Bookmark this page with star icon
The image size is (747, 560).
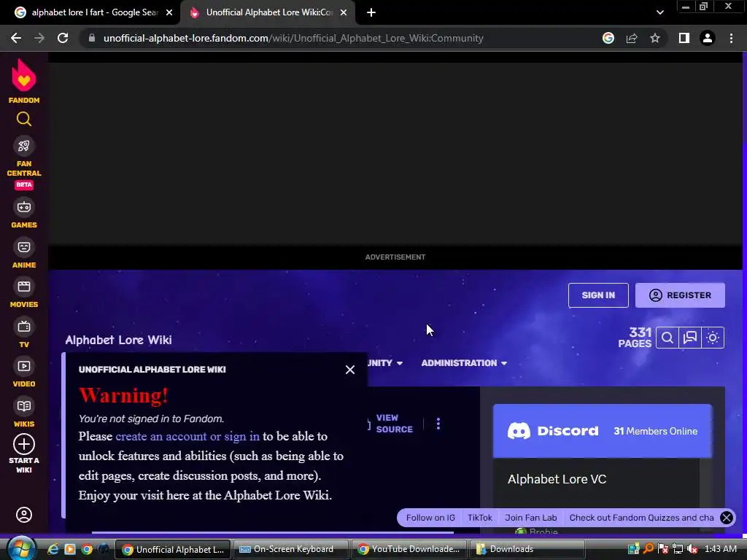655,38
